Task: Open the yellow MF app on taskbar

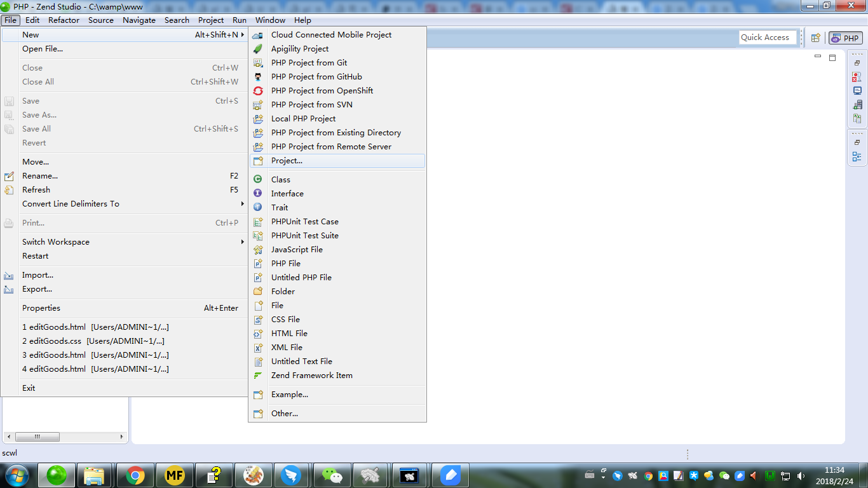Action: pyautogui.click(x=174, y=475)
